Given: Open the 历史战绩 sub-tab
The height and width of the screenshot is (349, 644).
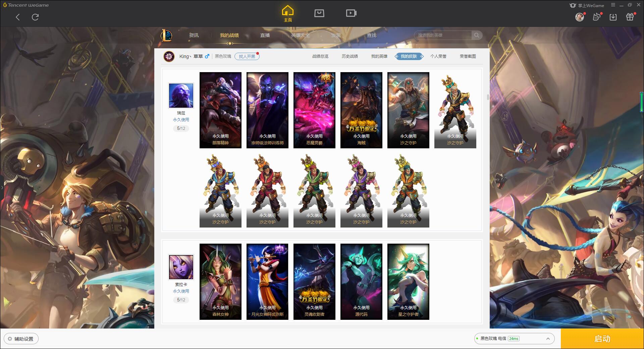Looking at the screenshot, I should pos(350,56).
